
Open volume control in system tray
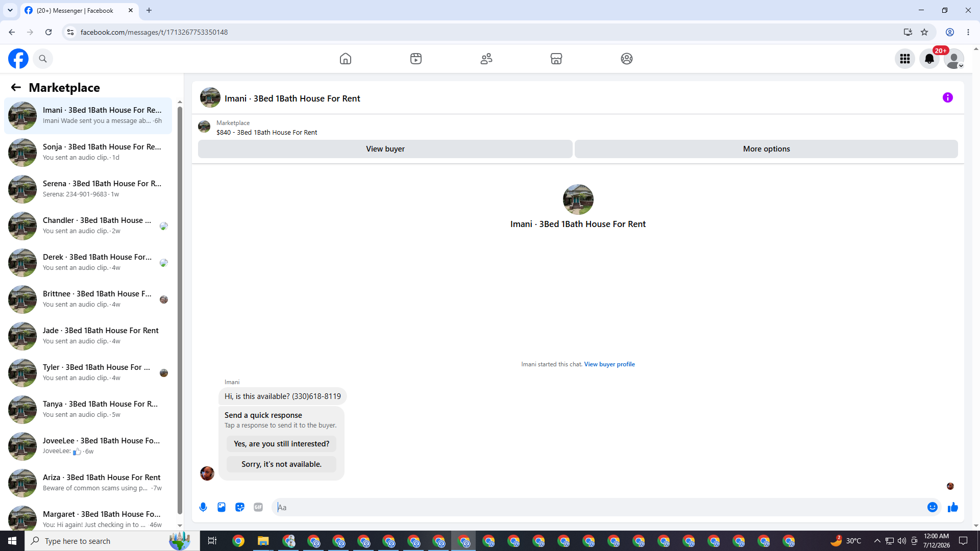pos(902,541)
